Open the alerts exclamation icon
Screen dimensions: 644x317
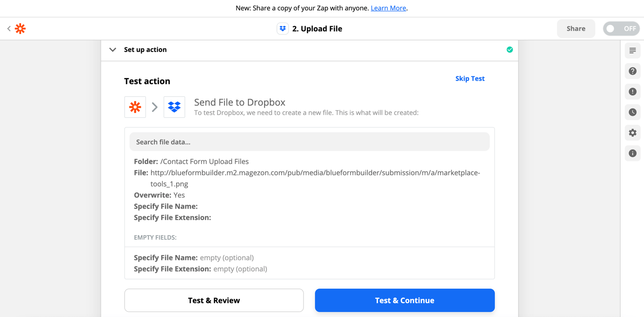coord(632,91)
